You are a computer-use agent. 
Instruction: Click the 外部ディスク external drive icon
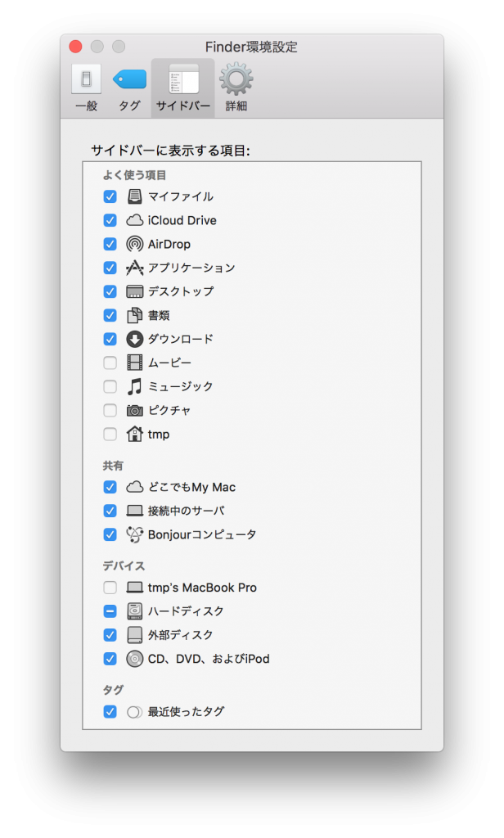click(x=135, y=635)
